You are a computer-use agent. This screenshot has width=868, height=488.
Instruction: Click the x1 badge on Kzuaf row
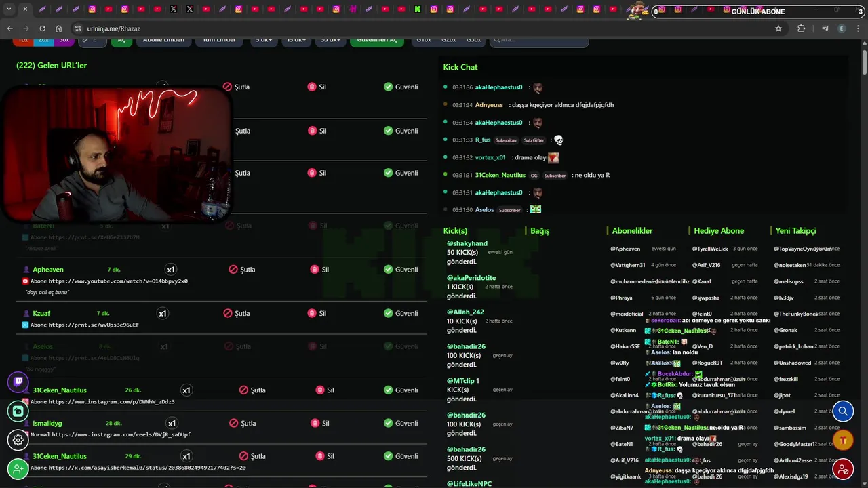click(x=163, y=313)
